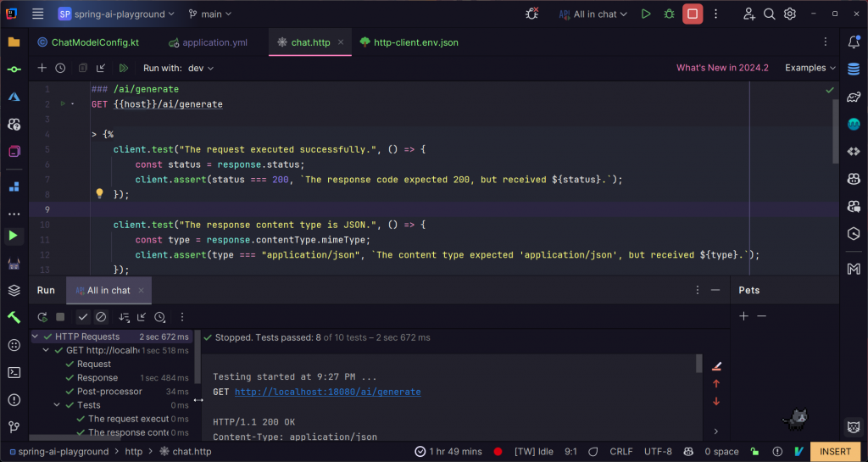Add a new HTTP request with plus icon
This screenshot has height=462, width=868.
[42, 68]
